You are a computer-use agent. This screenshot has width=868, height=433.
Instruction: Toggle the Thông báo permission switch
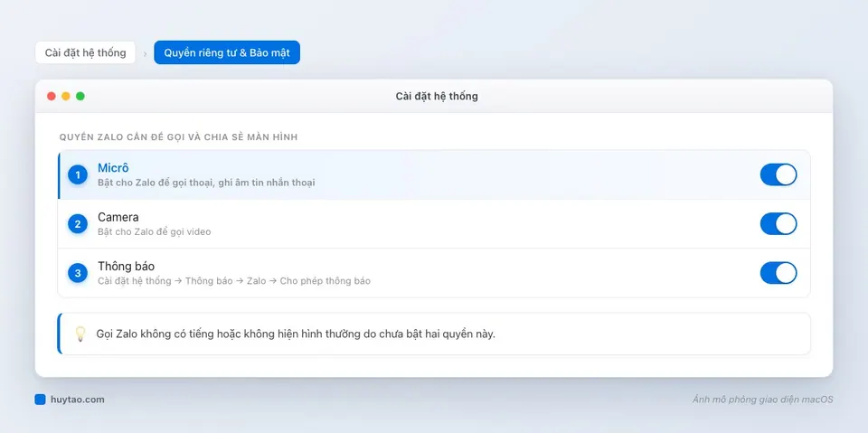pyautogui.click(x=778, y=273)
